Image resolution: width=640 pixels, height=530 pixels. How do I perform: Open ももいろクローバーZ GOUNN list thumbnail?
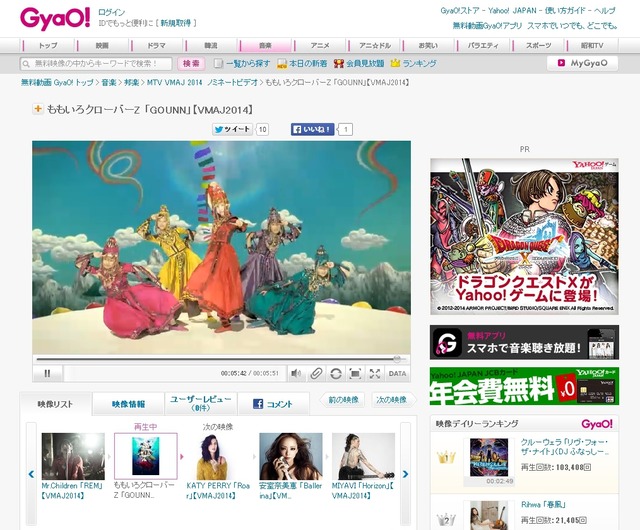pos(146,456)
